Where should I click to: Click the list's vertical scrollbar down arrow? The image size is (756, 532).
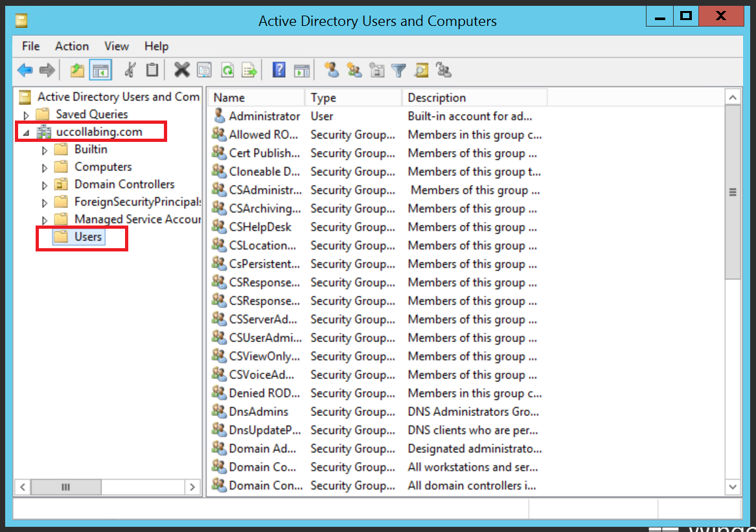click(x=733, y=487)
